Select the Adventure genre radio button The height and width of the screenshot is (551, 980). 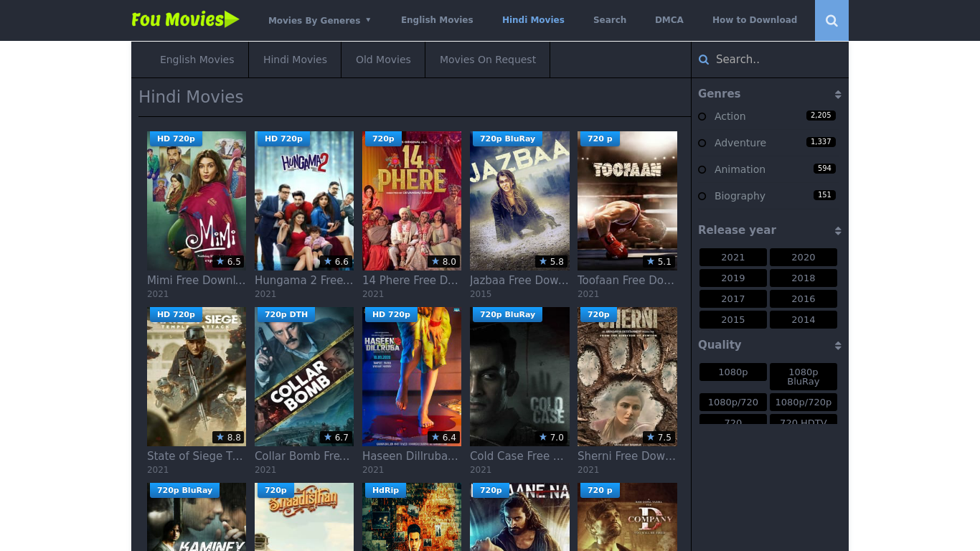[701, 143]
